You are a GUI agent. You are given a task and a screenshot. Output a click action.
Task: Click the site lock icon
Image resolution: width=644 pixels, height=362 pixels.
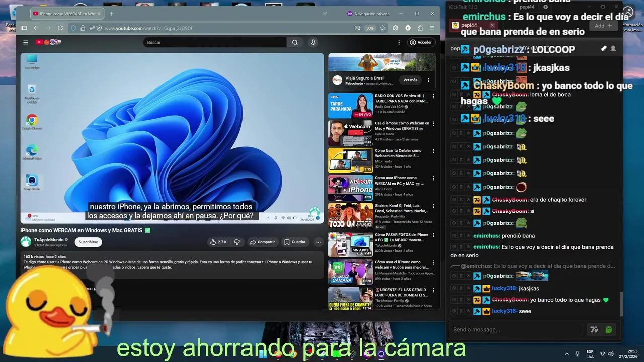pos(83,28)
